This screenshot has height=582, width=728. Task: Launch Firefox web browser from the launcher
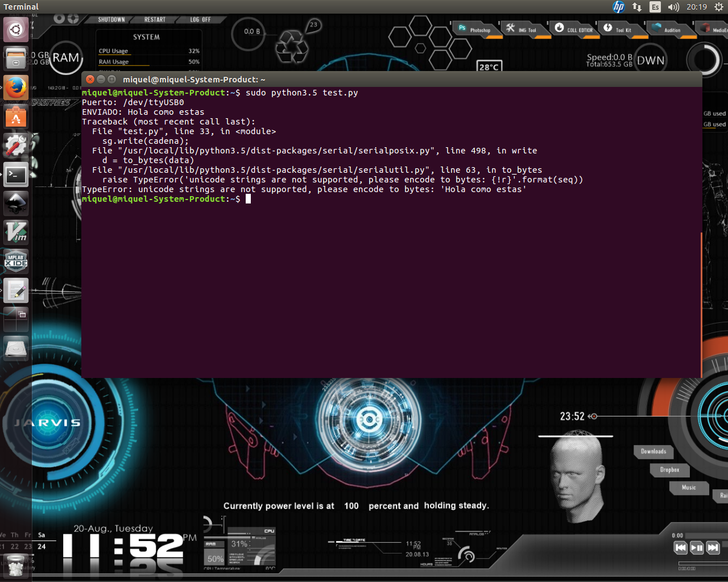(x=16, y=88)
